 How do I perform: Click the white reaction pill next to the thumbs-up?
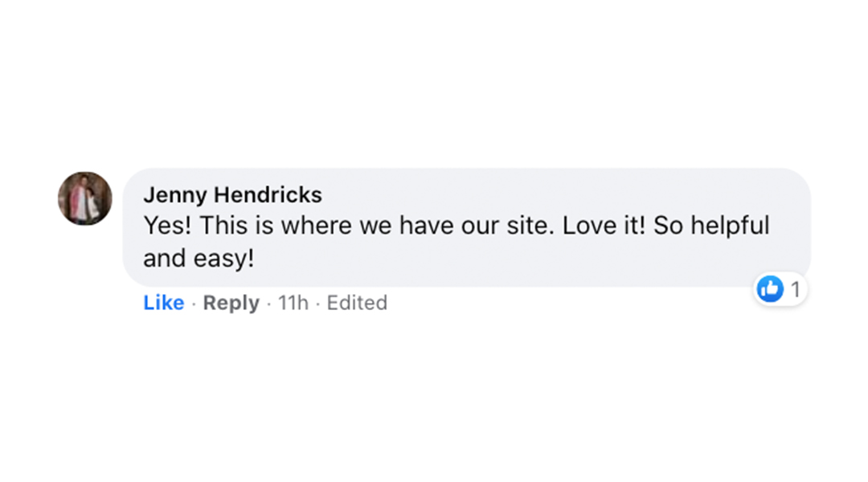780,289
